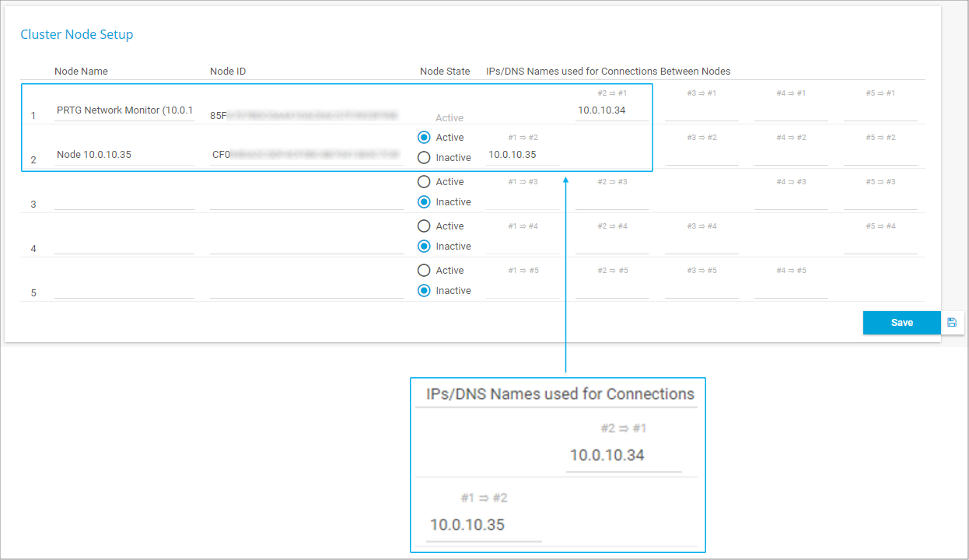Image resolution: width=969 pixels, height=560 pixels.
Task: Click the #3 ⇒ #2 connection field
Action: point(701,156)
